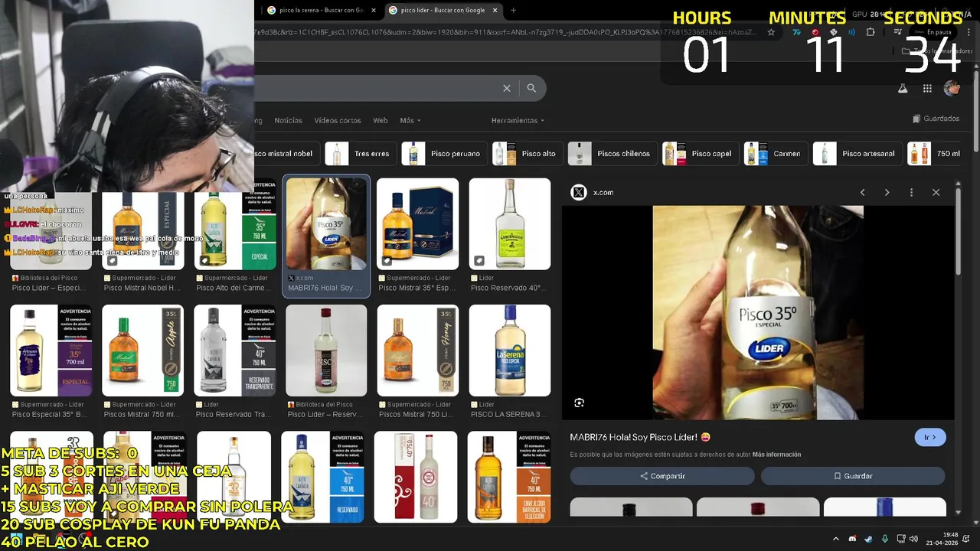Click the Compartir share button
This screenshot has height=551, width=980.
click(x=662, y=476)
